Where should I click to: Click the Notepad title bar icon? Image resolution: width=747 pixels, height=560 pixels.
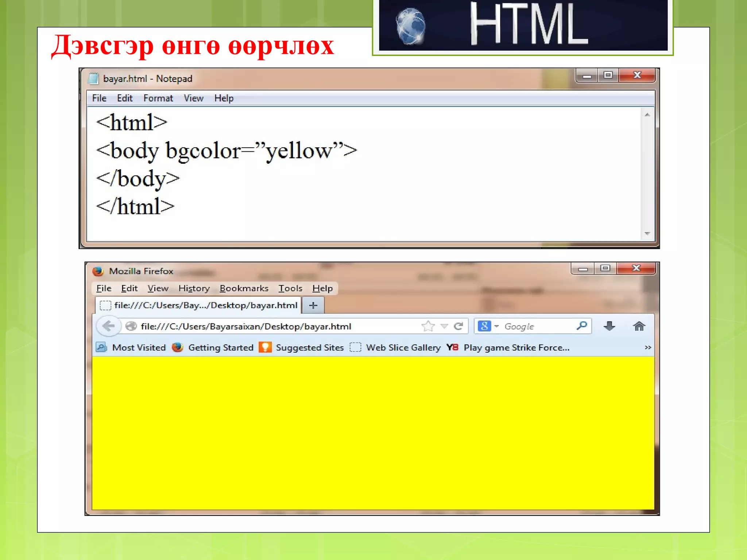[94, 78]
